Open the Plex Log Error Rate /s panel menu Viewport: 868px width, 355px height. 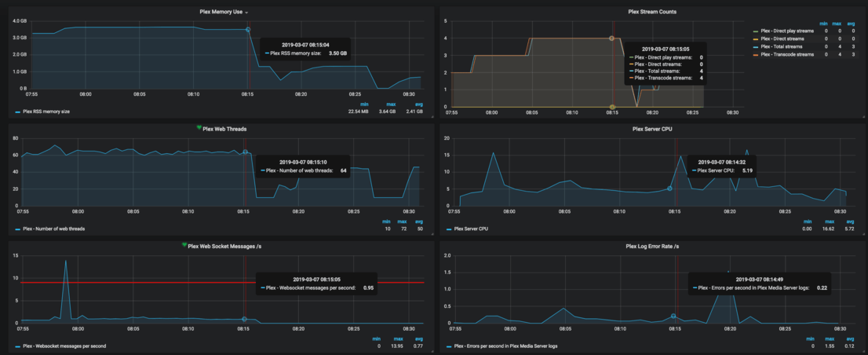[x=651, y=245]
